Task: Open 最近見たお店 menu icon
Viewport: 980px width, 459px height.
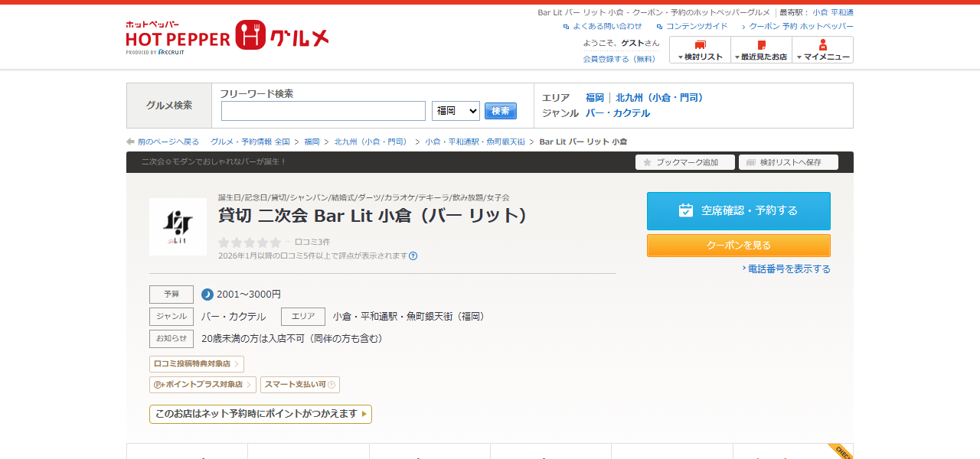Action: pos(762,45)
